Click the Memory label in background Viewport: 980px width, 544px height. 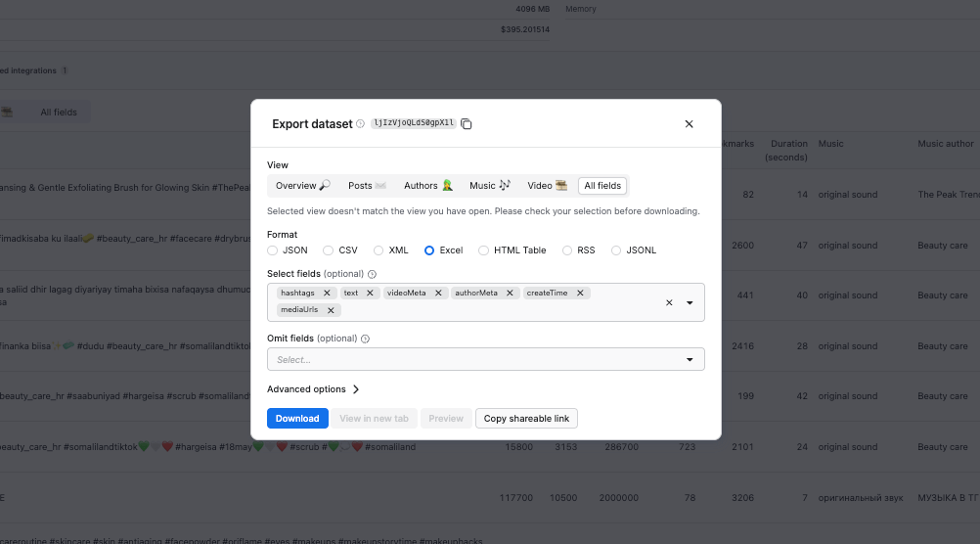[x=581, y=9]
